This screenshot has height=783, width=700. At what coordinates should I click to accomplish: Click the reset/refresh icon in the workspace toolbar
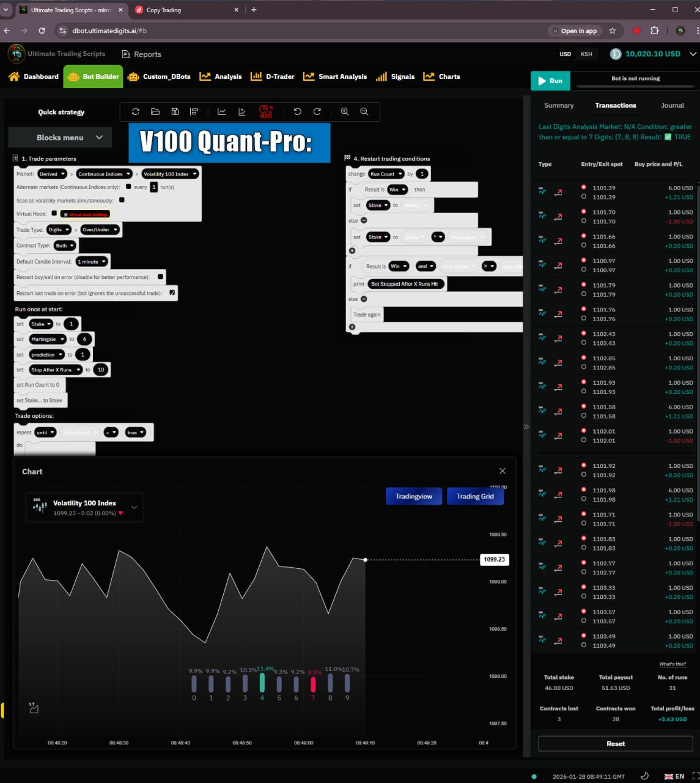point(136,111)
